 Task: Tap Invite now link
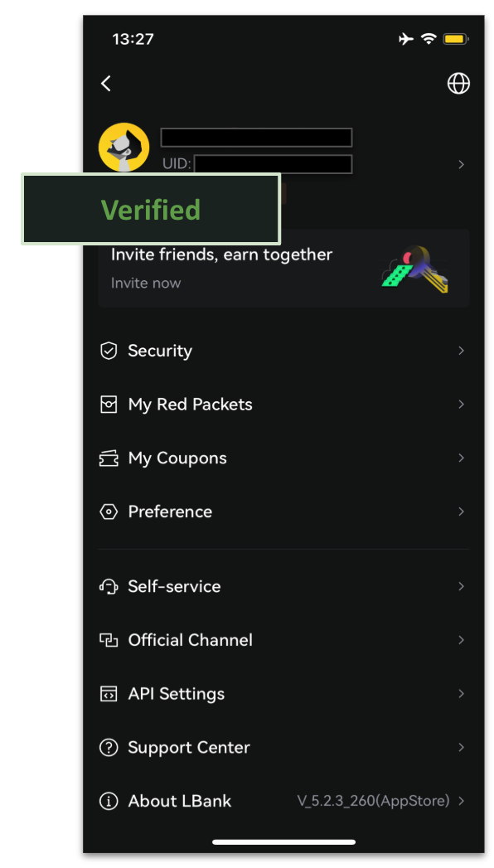click(146, 283)
